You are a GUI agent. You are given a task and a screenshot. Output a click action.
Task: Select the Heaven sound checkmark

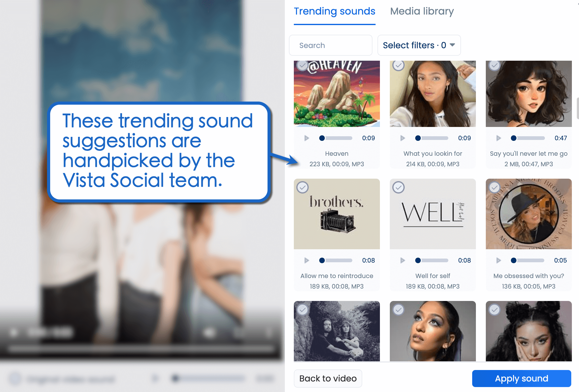(x=302, y=65)
